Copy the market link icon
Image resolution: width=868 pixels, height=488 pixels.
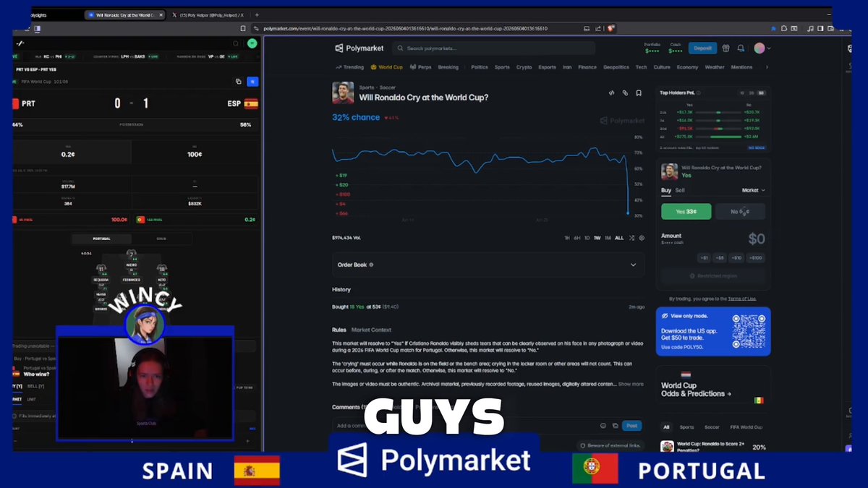coord(625,93)
